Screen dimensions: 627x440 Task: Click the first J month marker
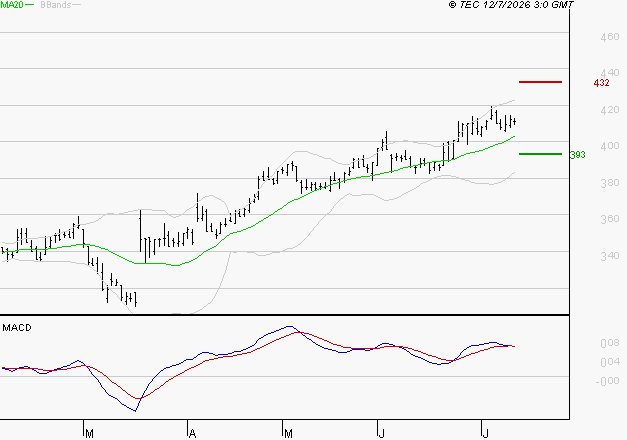382,434
